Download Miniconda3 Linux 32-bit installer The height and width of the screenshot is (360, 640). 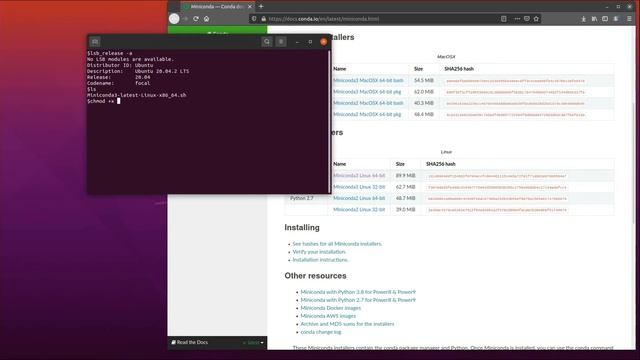click(359, 187)
